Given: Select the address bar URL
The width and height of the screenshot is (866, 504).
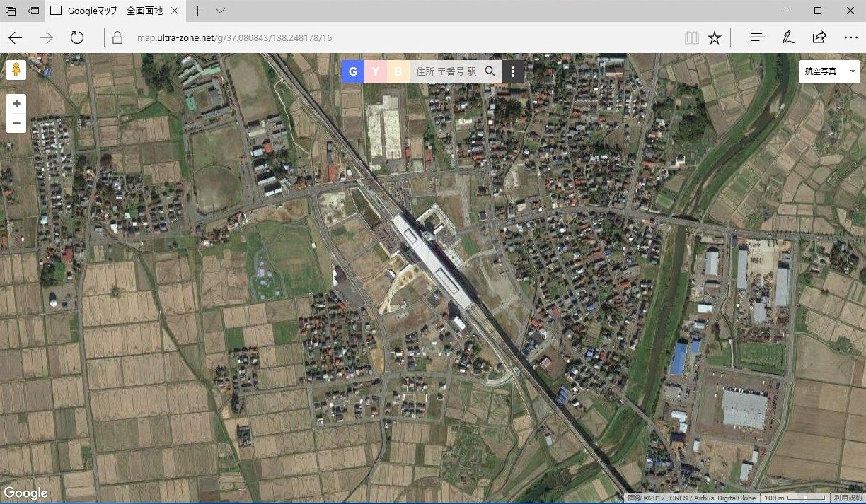Looking at the screenshot, I should 234,37.
